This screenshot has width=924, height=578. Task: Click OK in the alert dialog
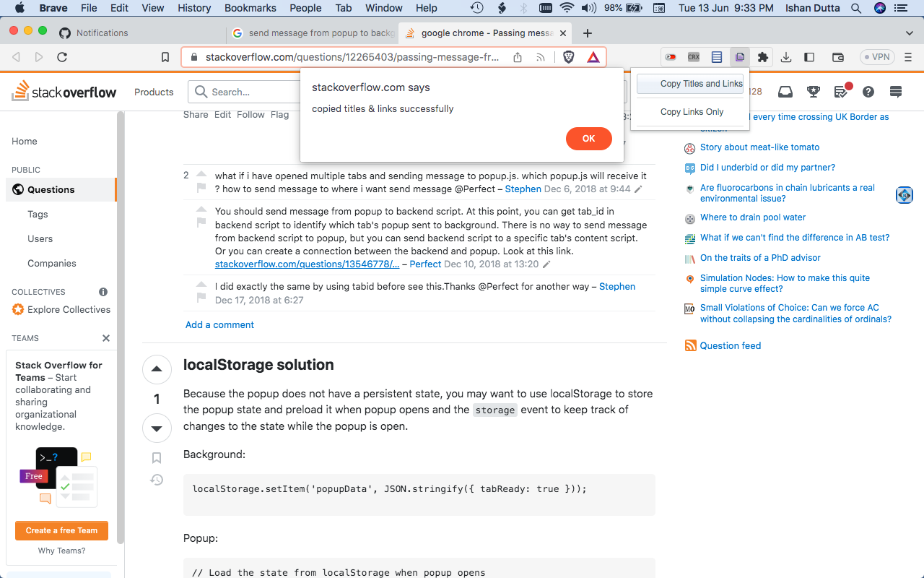(x=589, y=139)
